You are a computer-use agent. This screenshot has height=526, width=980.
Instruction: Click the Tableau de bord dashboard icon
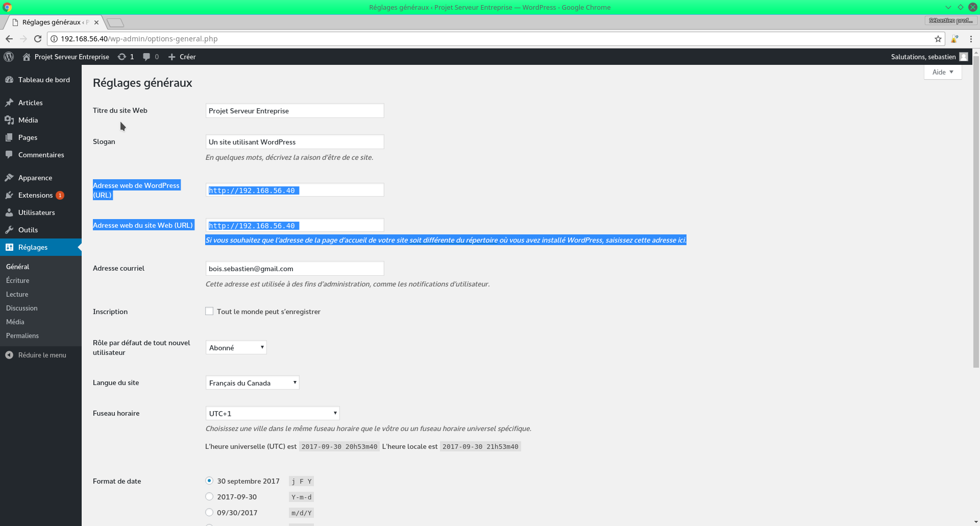(x=9, y=80)
